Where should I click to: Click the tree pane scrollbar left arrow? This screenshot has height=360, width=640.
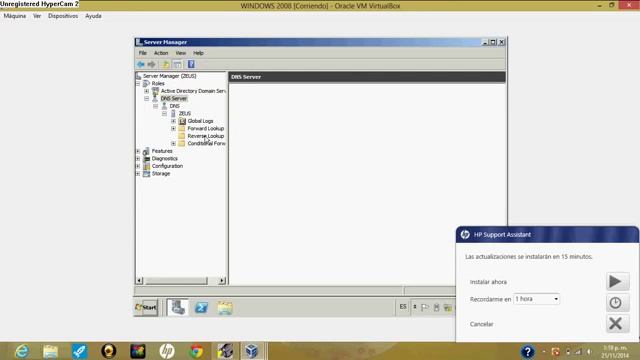(x=140, y=281)
